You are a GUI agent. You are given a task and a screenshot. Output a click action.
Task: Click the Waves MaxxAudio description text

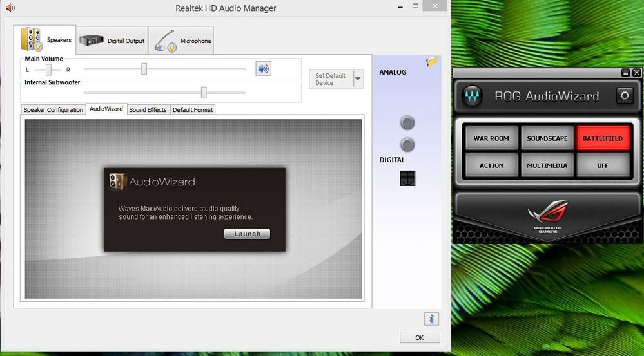(x=186, y=212)
